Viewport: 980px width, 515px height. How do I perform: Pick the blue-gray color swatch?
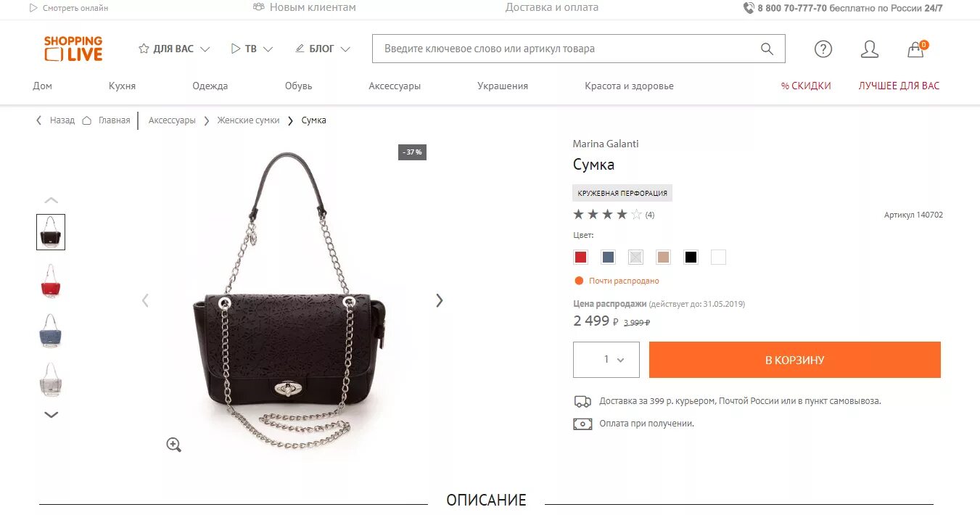[x=608, y=257]
